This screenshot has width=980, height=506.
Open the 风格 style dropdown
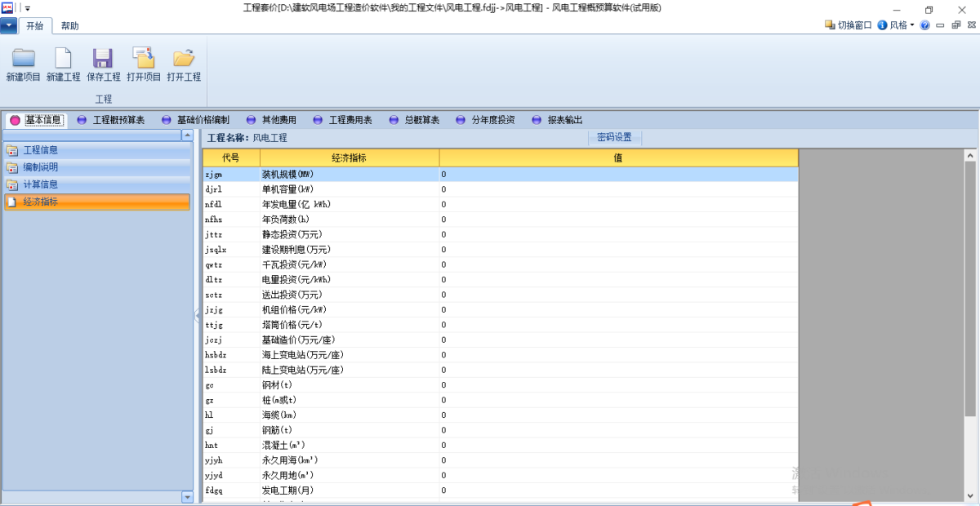897,25
